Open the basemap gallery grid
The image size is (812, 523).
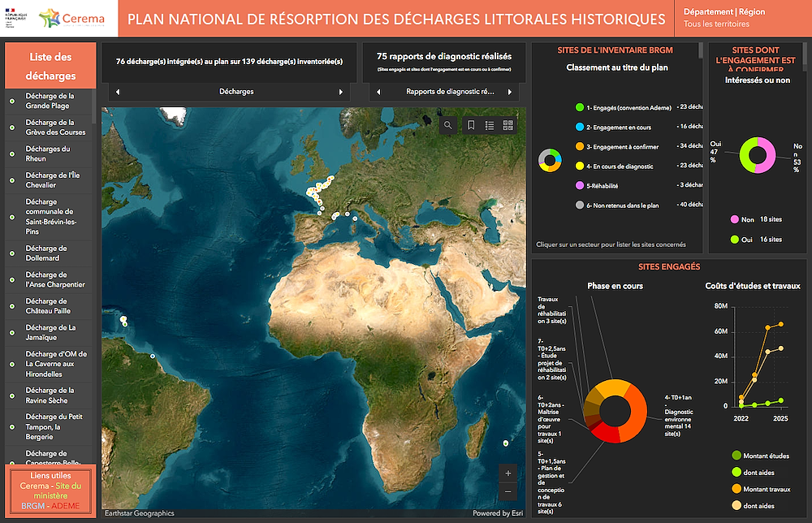[509, 125]
